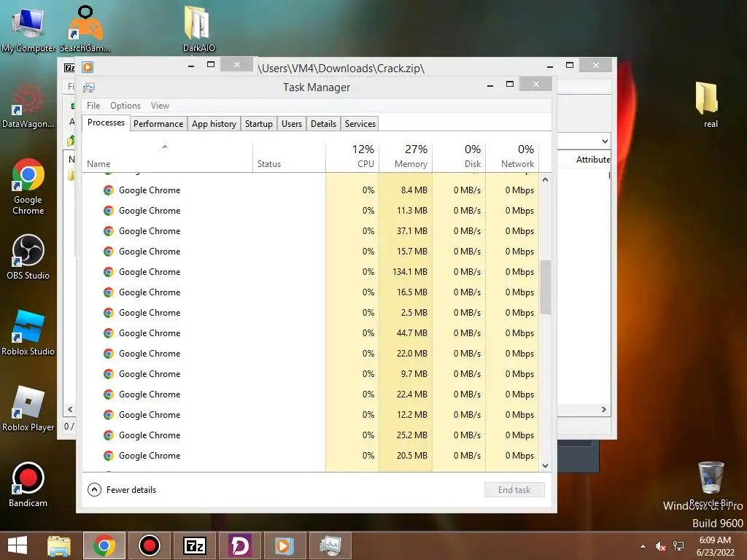Open the 'real' folder on desktop
Image resolution: width=747 pixels, height=560 pixels.
click(x=711, y=105)
